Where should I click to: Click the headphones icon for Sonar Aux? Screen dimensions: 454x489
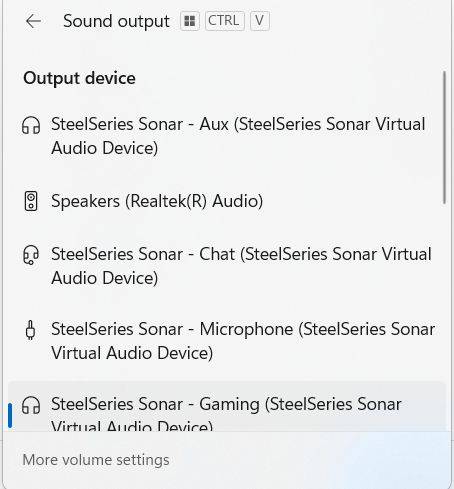click(x=31, y=125)
